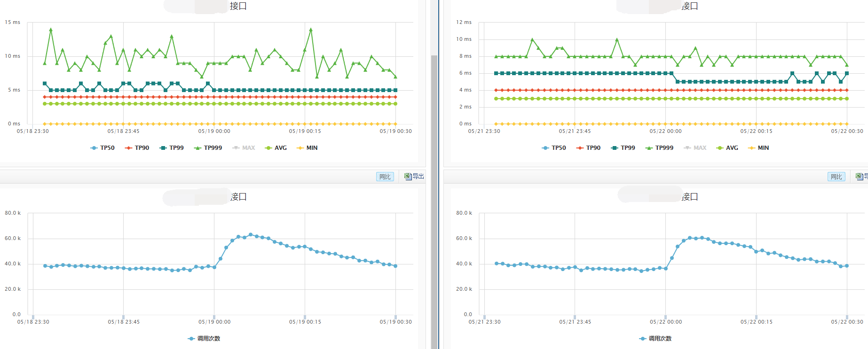The image size is (868, 349).
Task: Click 同比 button in the left panel
Action: point(385,177)
